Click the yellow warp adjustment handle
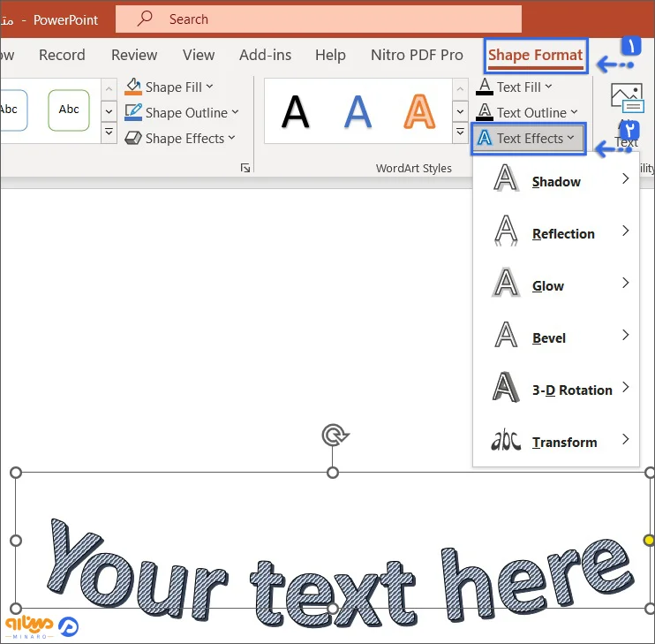 649,541
